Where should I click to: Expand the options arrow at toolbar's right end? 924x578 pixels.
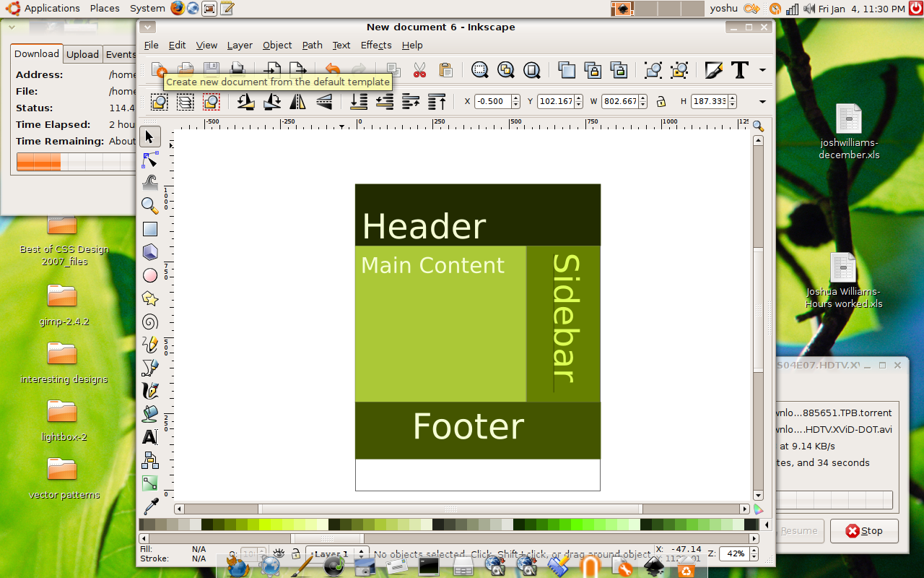pyautogui.click(x=762, y=102)
